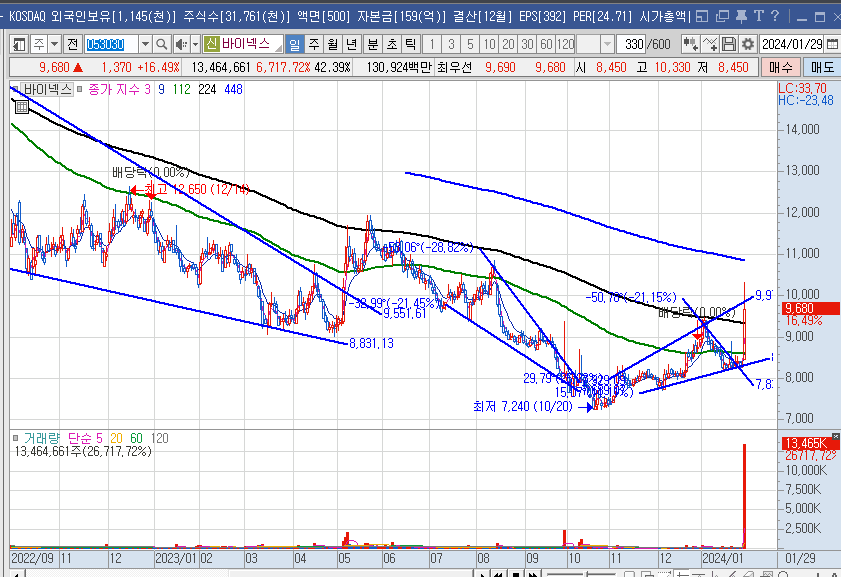Click the 112 moving average period label
The image size is (841, 577).
[x=181, y=90]
